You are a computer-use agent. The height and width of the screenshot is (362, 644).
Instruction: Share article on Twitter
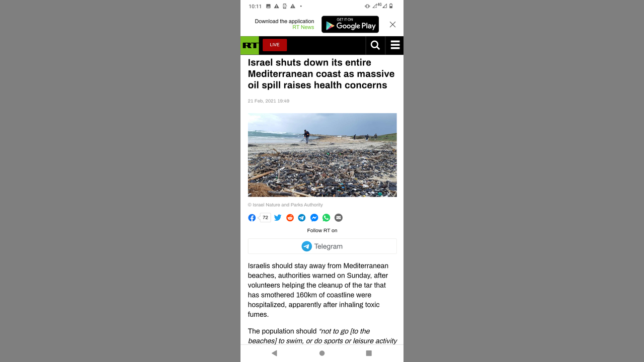click(x=278, y=218)
